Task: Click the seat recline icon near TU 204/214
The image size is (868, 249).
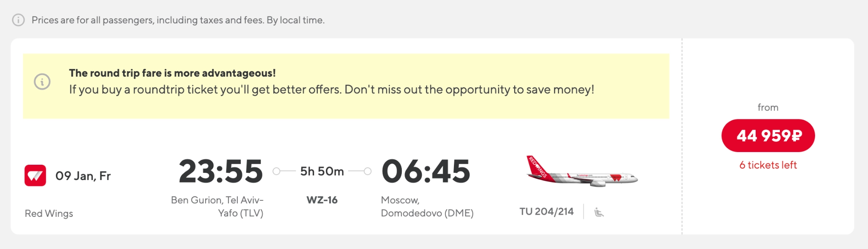Action: (598, 212)
